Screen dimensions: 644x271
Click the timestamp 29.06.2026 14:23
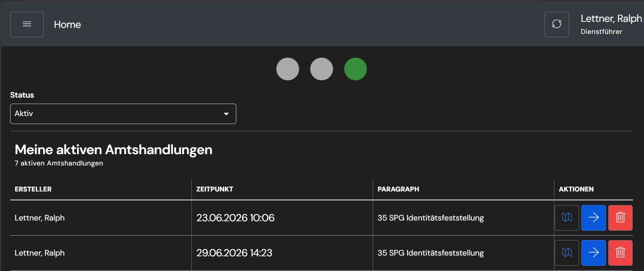[234, 253]
